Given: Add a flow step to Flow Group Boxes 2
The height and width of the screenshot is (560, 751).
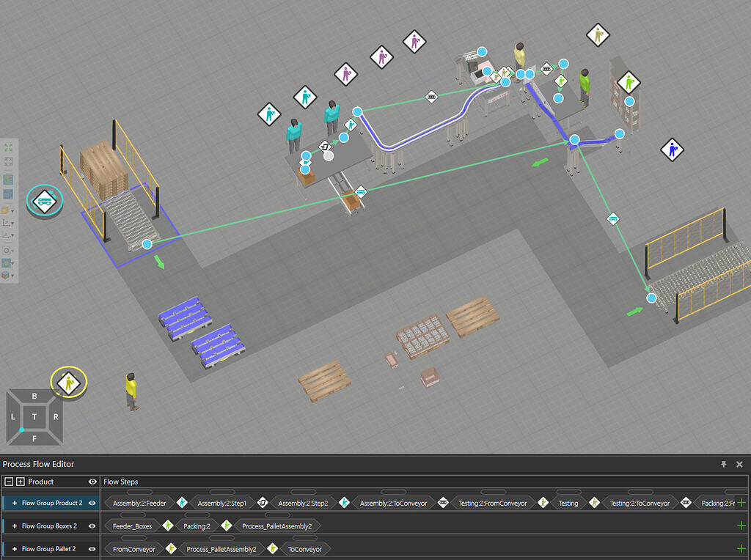Looking at the screenshot, I should (741, 526).
